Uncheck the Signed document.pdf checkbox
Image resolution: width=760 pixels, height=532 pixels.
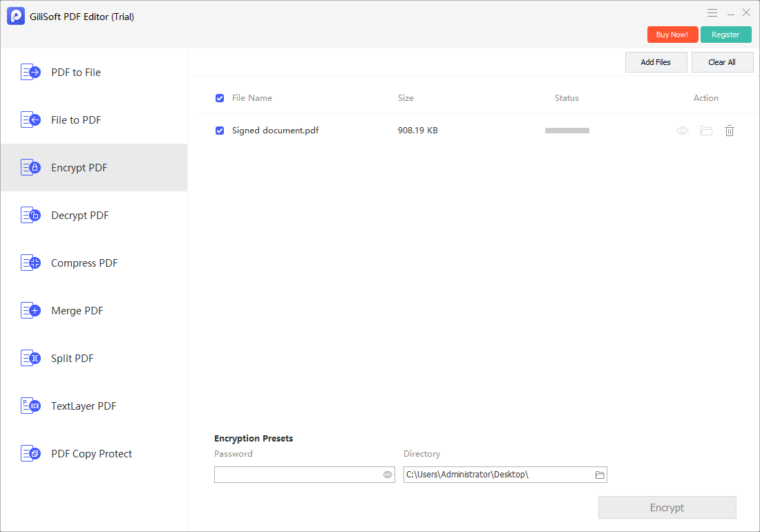[220, 131]
